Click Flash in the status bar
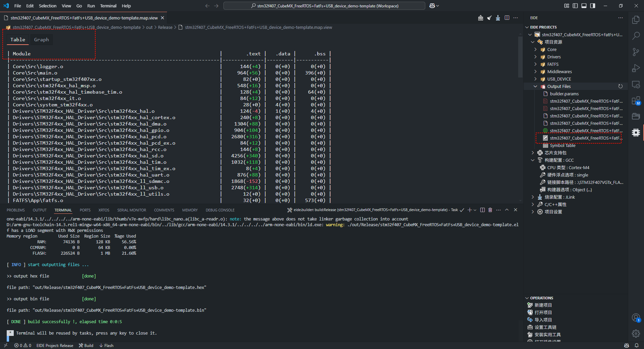This screenshot has height=349, width=644. 106,345
